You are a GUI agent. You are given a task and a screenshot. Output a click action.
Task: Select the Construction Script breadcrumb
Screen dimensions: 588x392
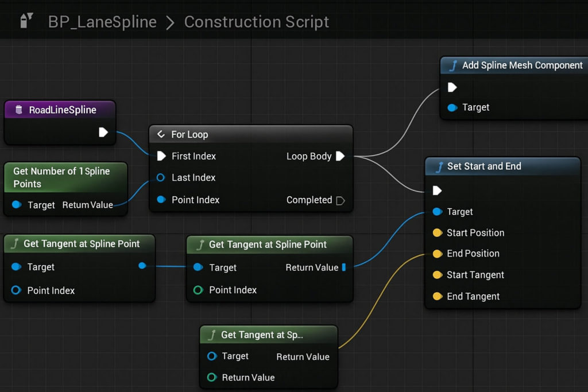point(256,22)
